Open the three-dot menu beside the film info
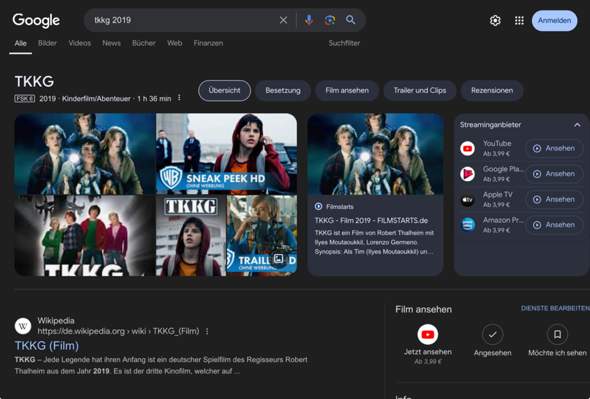Screen dimensions: 590x399 point(179,98)
